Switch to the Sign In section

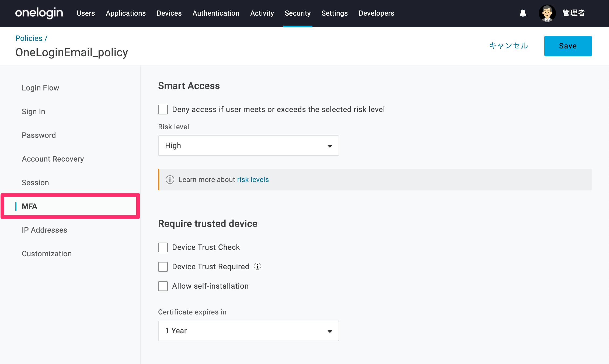point(33,111)
